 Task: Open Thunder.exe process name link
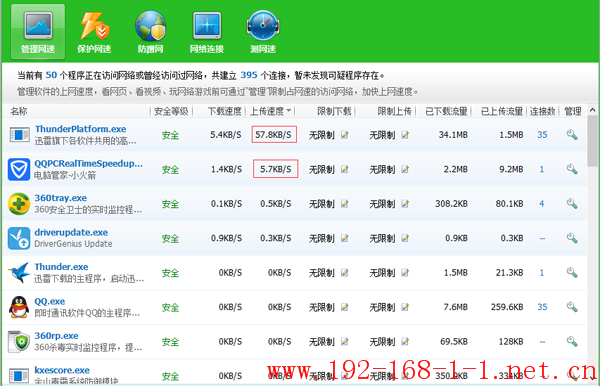61,267
